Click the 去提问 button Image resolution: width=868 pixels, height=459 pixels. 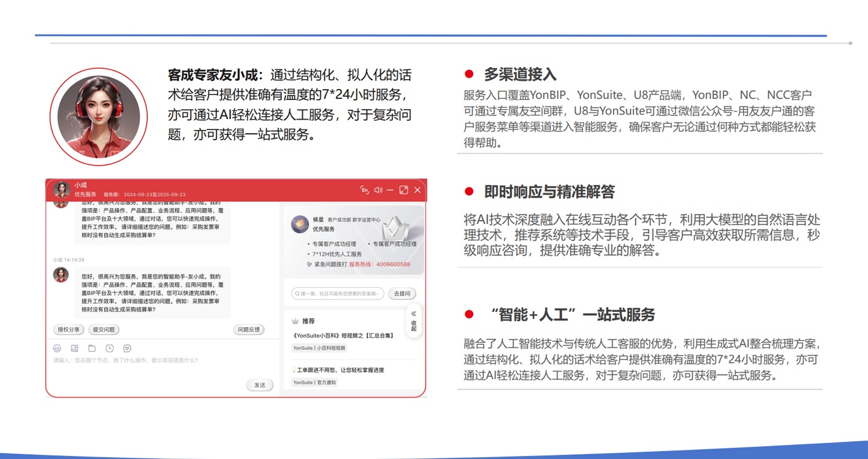[402, 294]
